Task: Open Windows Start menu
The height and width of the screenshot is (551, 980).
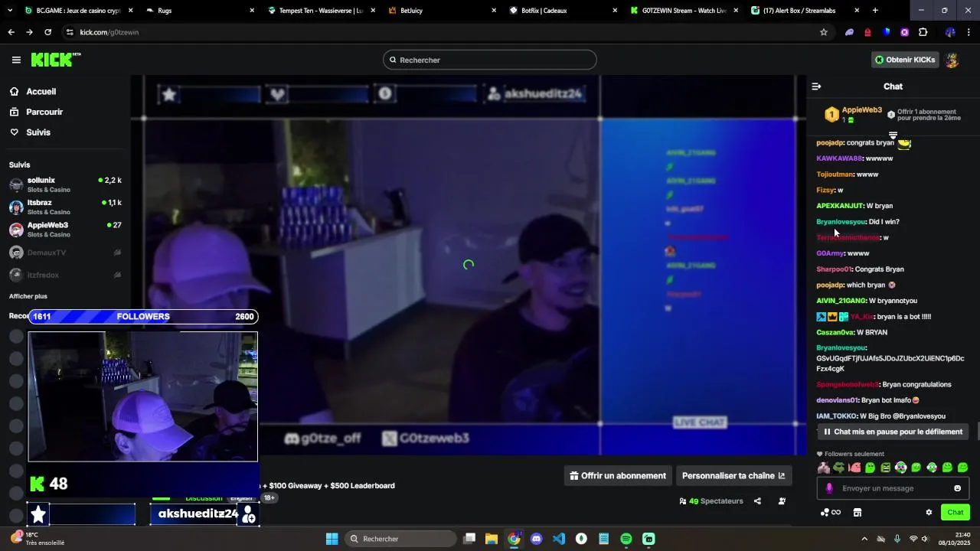Action: click(332, 539)
